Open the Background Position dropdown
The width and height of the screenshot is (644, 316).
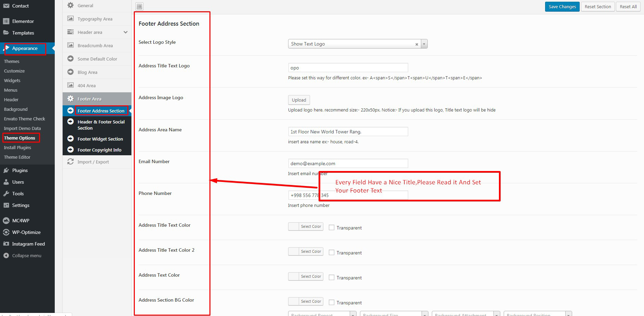[538, 314]
